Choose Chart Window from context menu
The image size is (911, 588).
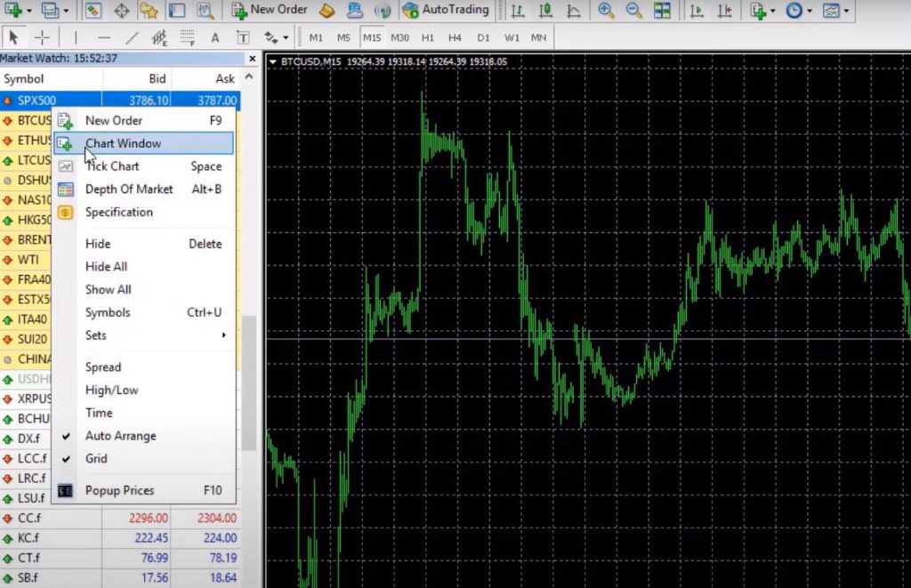tap(123, 143)
